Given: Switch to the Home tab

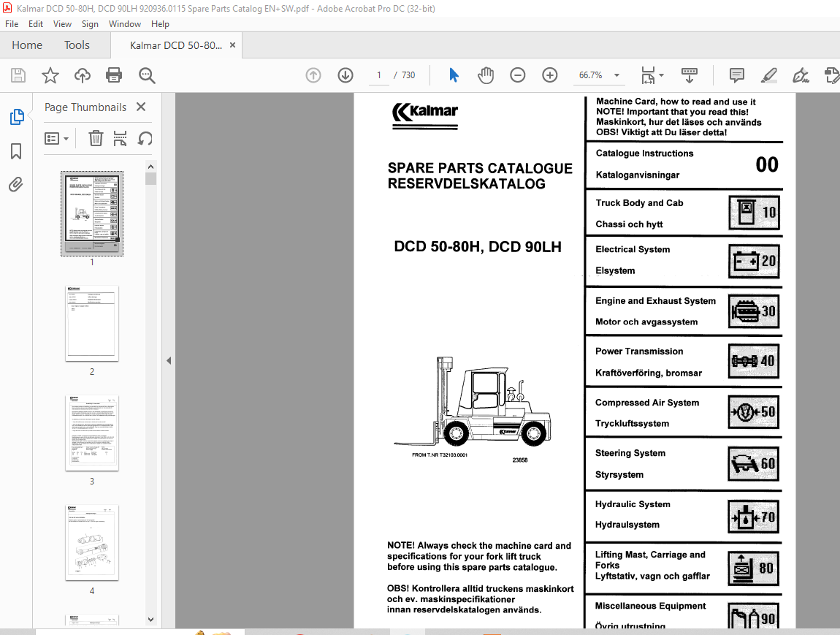Looking at the screenshot, I should 27,45.
